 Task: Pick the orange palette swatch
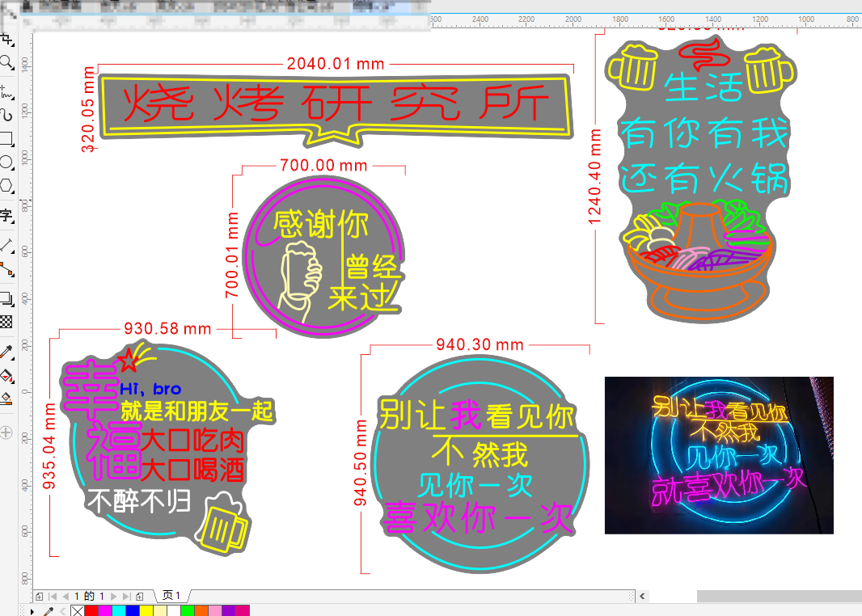pyautogui.click(x=201, y=611)
